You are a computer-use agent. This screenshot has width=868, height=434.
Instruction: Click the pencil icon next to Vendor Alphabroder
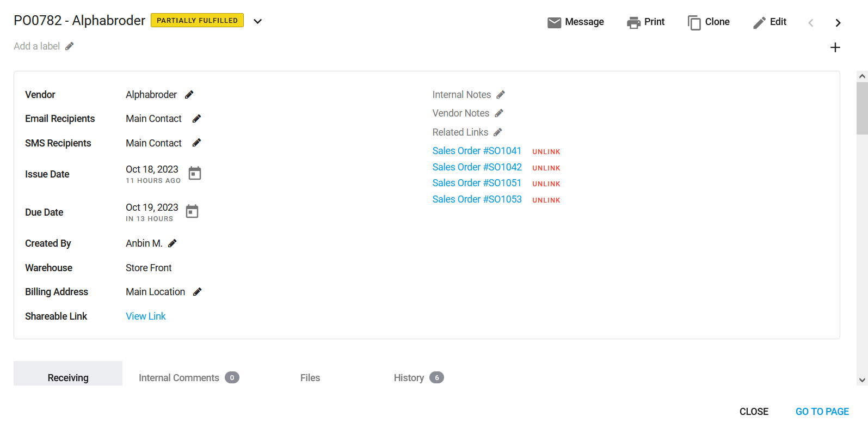coord(189,95)
